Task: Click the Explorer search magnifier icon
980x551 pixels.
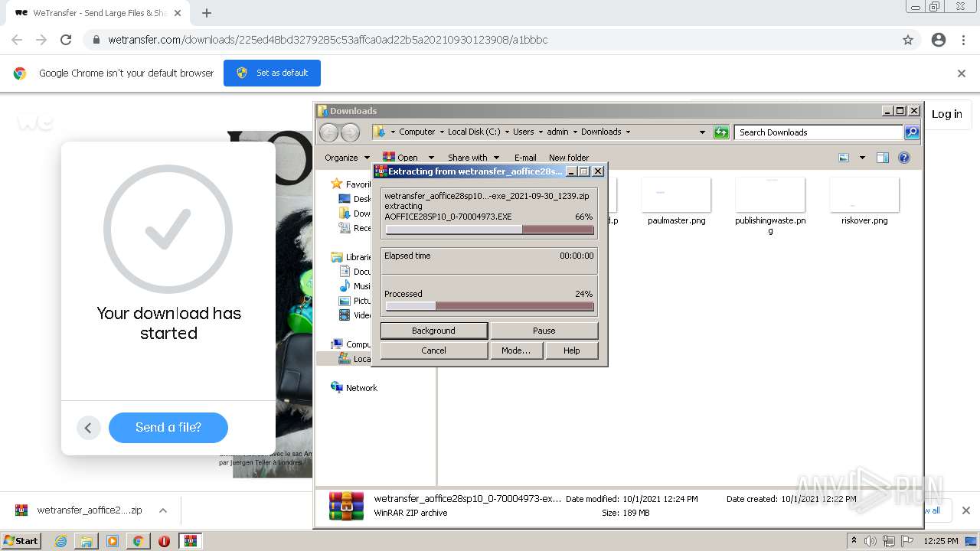Action: click(x=911, y=132)
